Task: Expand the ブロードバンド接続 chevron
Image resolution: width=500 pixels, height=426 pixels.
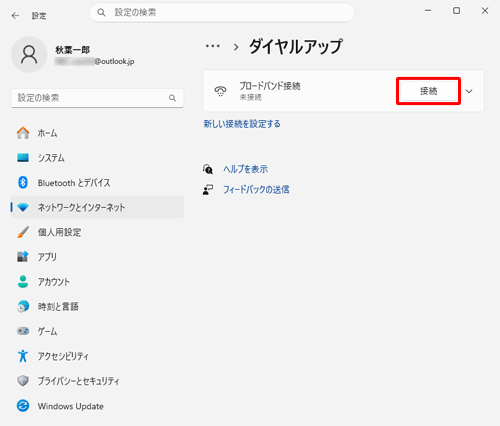Action: click(x=469, y=91)
